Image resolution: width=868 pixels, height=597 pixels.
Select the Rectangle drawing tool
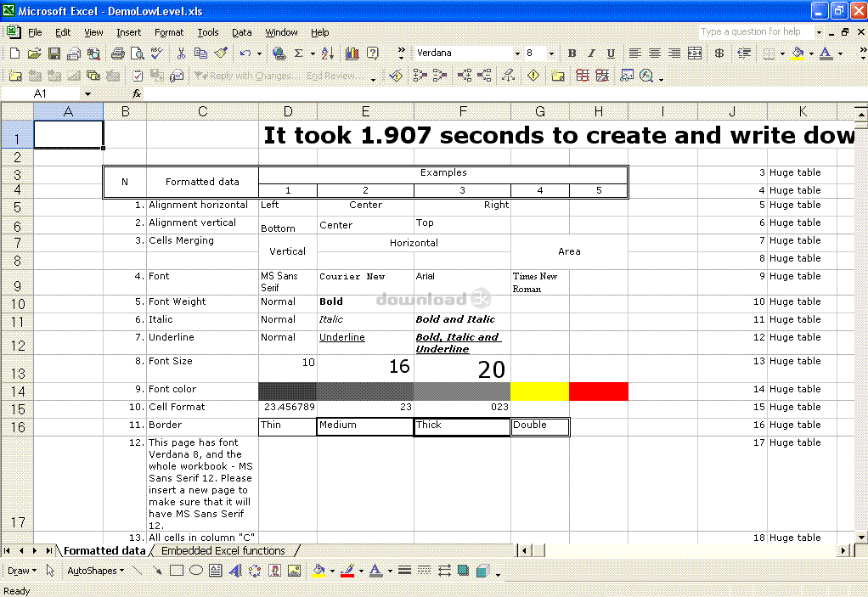point(177,571)
